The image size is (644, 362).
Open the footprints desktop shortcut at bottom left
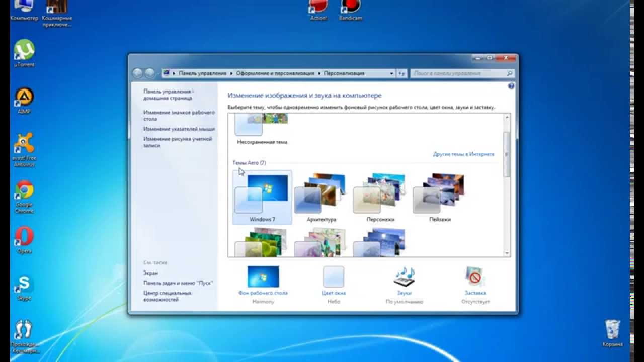click(24, 336)
